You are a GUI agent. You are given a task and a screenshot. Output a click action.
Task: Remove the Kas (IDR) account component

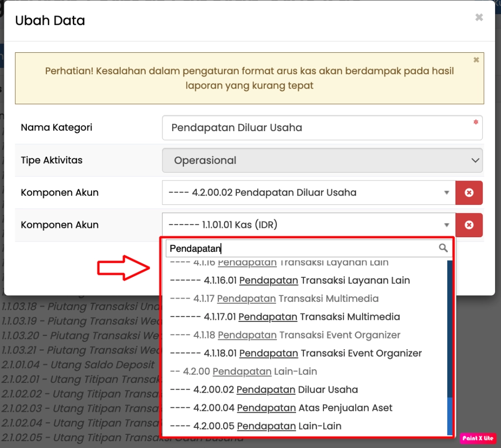(469, 225)
